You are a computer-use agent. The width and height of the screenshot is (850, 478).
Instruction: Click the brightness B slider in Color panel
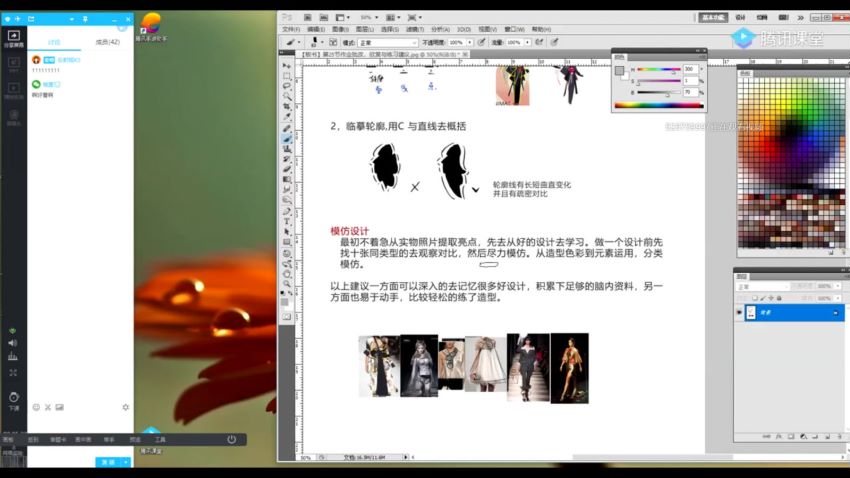tap(659, 93)
